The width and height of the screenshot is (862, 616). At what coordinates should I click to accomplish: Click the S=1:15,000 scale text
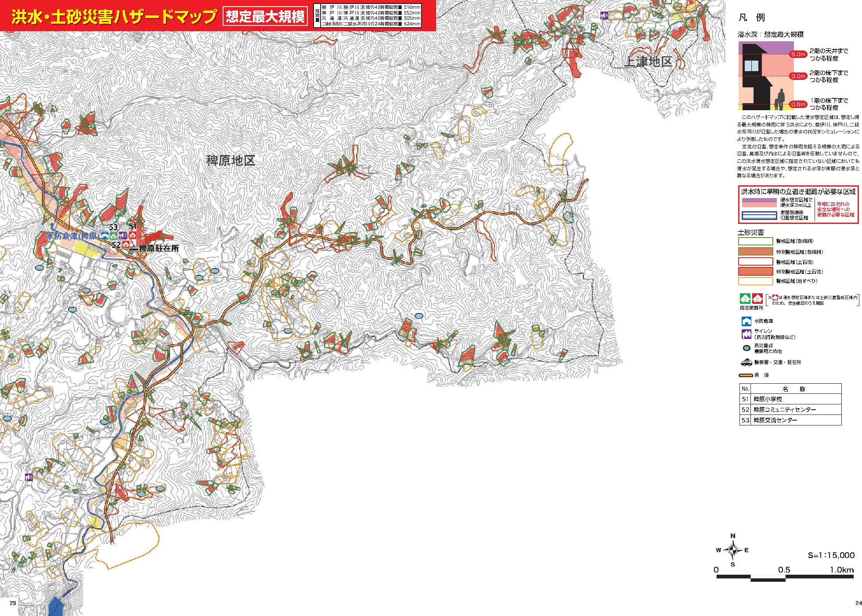(x=831, y=555)
